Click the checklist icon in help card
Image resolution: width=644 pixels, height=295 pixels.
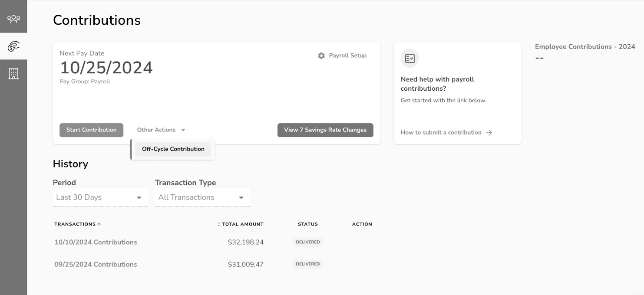tap(410, 58)
